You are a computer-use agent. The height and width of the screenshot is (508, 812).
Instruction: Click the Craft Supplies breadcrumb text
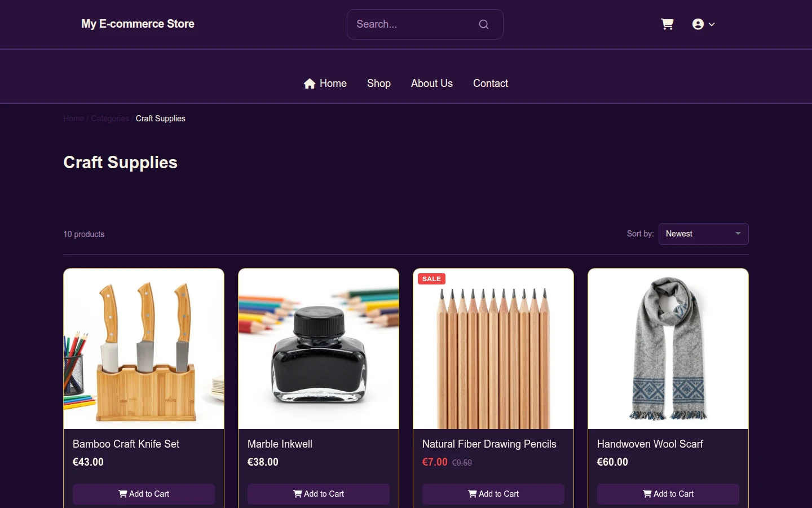[161, 119]
